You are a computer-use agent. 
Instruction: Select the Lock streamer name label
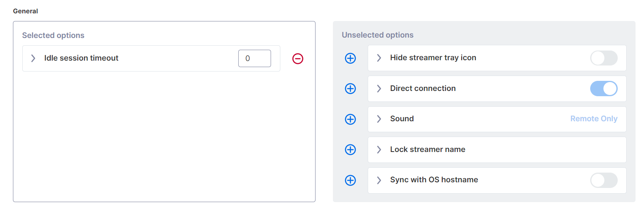point(428,150)
